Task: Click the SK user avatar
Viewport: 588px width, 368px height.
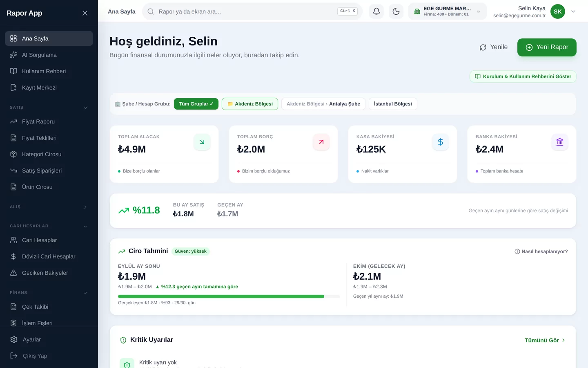Action: tap(558, 11)
